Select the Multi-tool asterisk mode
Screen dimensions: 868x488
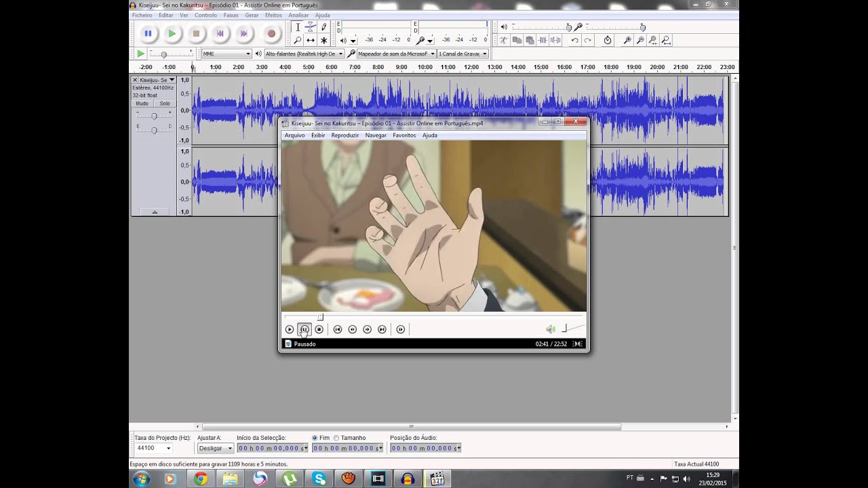pos(323,40)
